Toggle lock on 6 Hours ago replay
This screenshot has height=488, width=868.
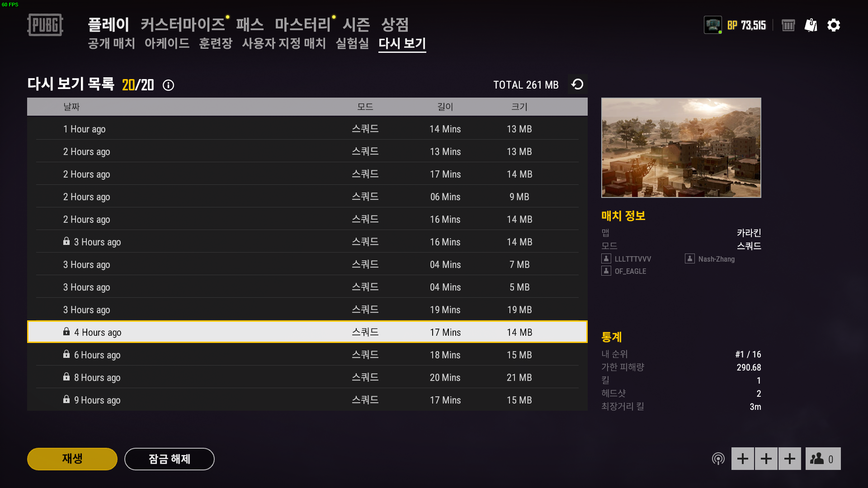click(x=66, y=354)
